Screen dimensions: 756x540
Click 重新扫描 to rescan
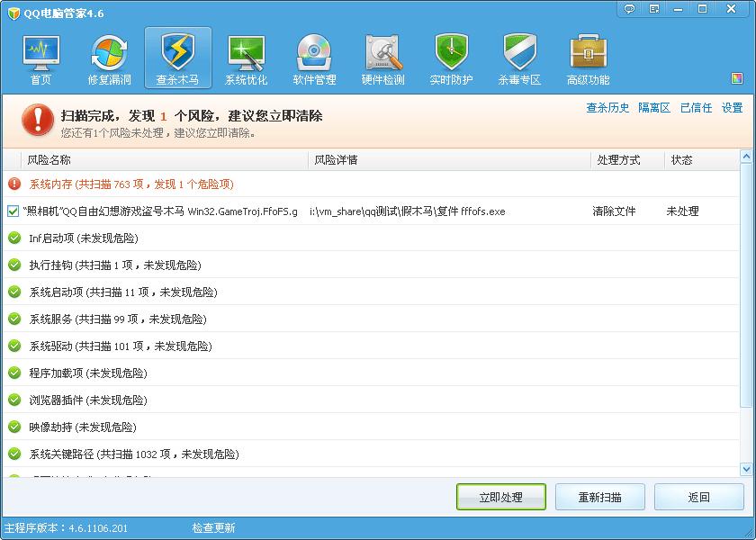(599, 497)
